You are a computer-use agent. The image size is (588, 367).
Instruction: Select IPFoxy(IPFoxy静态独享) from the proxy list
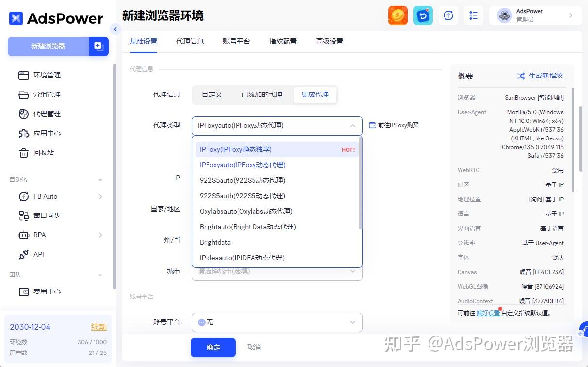(236, 149)
